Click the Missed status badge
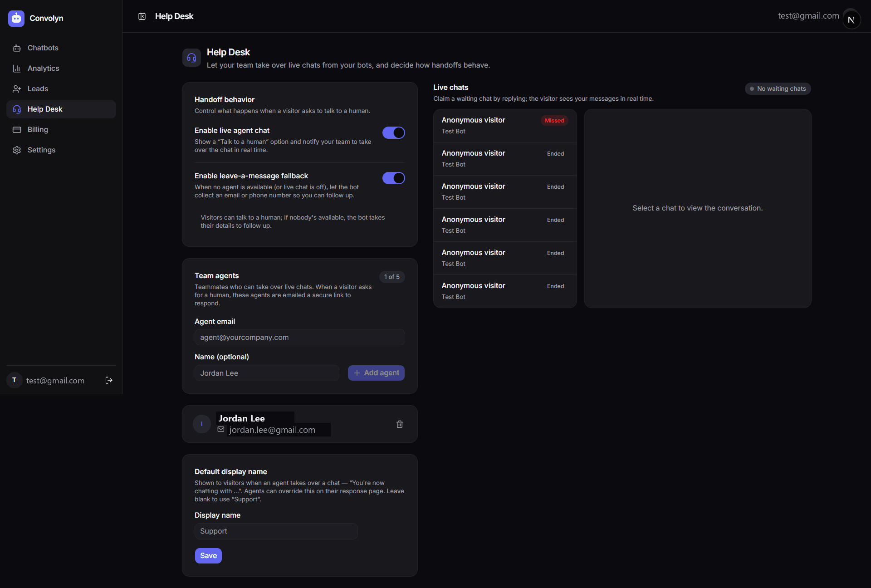 coord(554,121)
